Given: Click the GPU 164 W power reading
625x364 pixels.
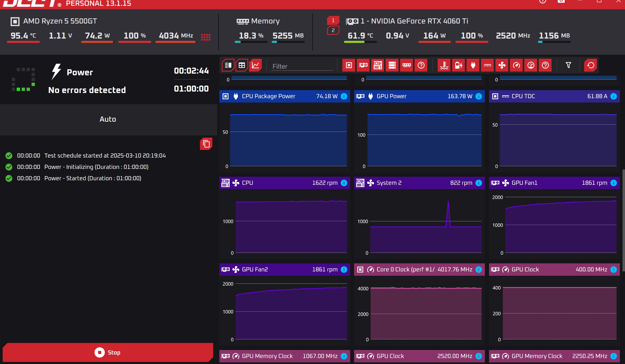Looking at the screenshot, I should point(434,36).
